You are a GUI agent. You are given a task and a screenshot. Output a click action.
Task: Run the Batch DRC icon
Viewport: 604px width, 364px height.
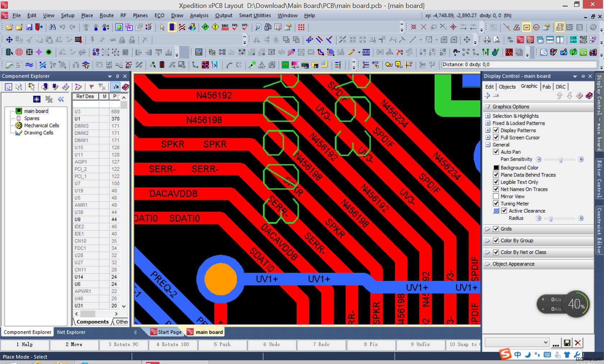[x=225, y=27]
